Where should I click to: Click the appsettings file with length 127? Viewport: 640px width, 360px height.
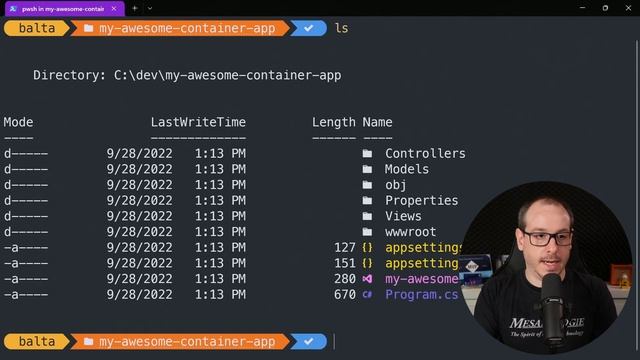[424, 248]
